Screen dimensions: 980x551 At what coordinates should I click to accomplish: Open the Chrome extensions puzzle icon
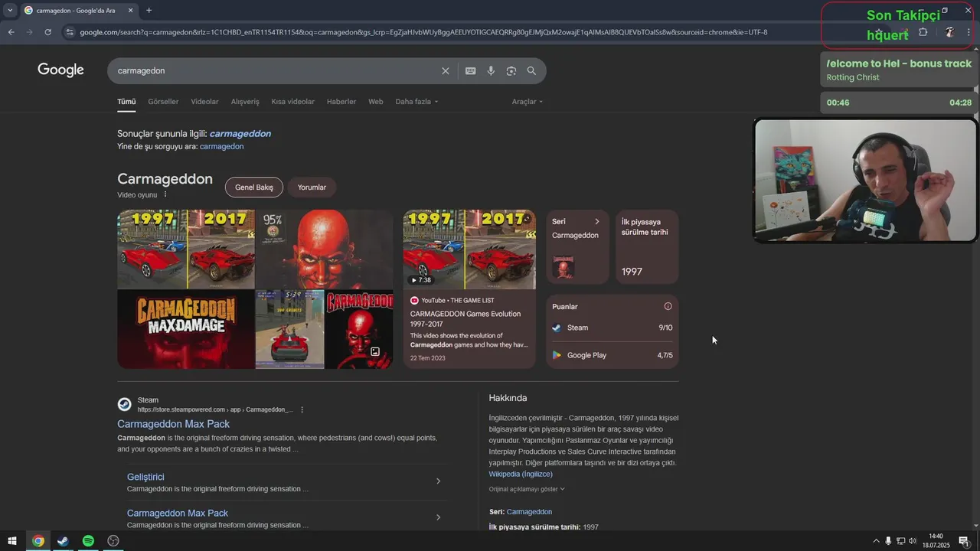[x=923, y=32]
